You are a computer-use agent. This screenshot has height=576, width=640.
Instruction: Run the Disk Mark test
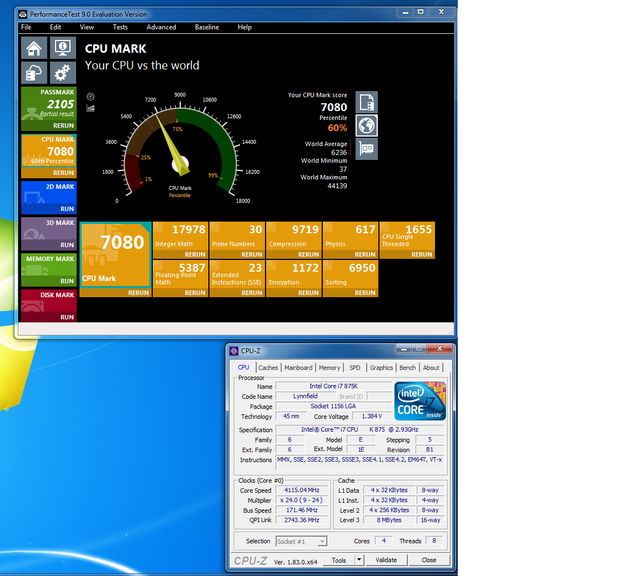tap(67, 317)
